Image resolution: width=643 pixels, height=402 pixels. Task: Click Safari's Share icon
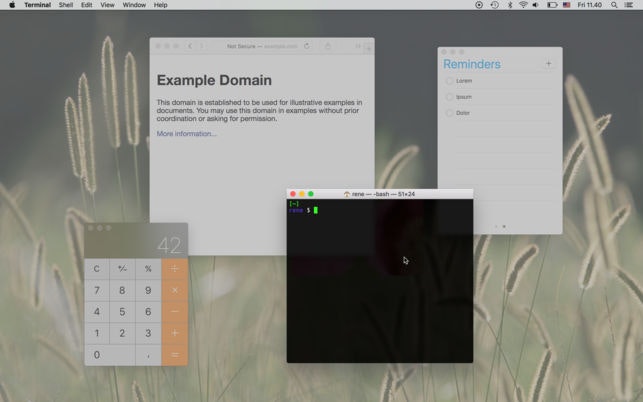point(328,46)
